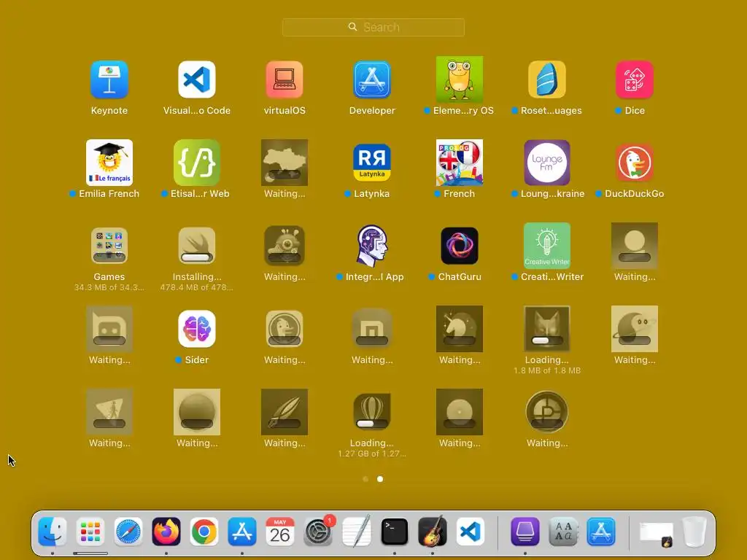The height and width of the screenshot is (560, 747).
Task: Launch the ChatGuru app
Action: pyautogui.click(x=460, y=246)
